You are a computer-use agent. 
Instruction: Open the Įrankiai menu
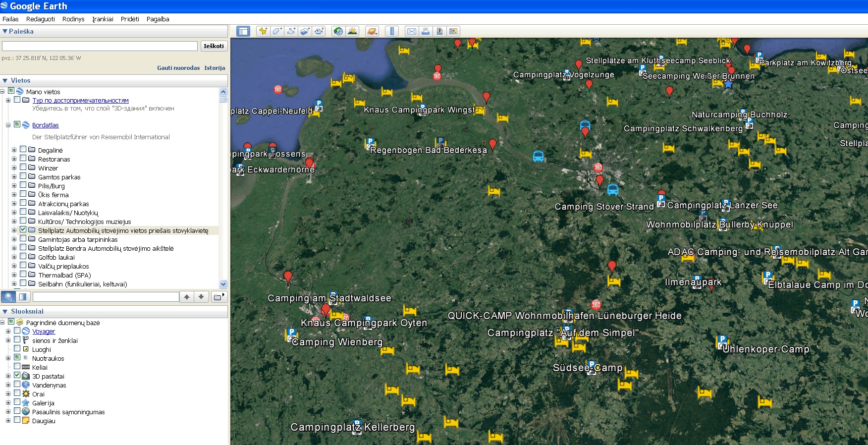(x=103, y=19)
